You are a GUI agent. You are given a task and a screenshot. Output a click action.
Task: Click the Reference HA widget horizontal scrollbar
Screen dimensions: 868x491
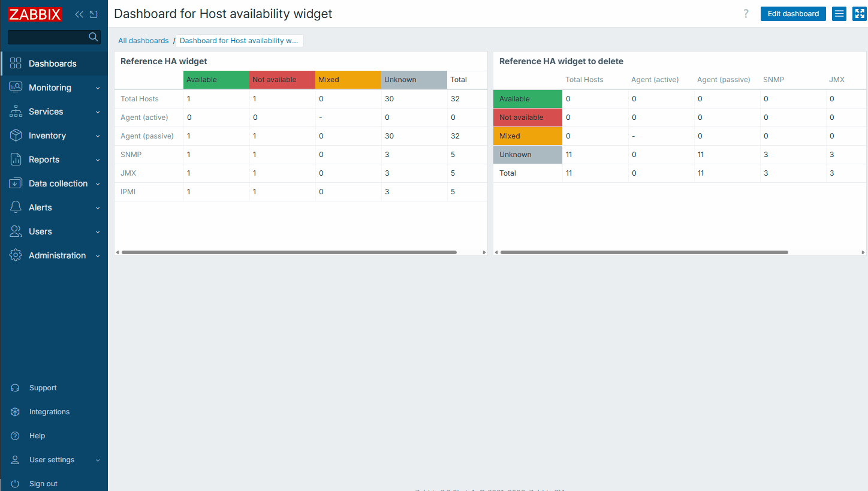[289, 252]
